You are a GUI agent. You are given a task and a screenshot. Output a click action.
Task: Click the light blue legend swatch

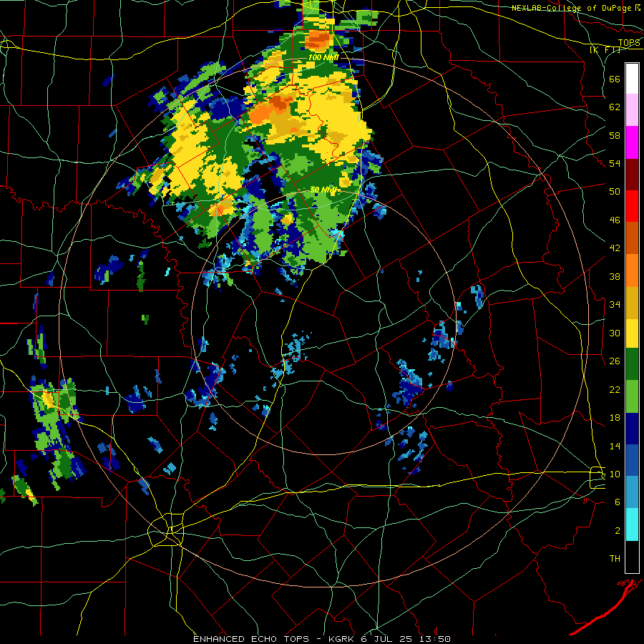(x=632, y=492)
